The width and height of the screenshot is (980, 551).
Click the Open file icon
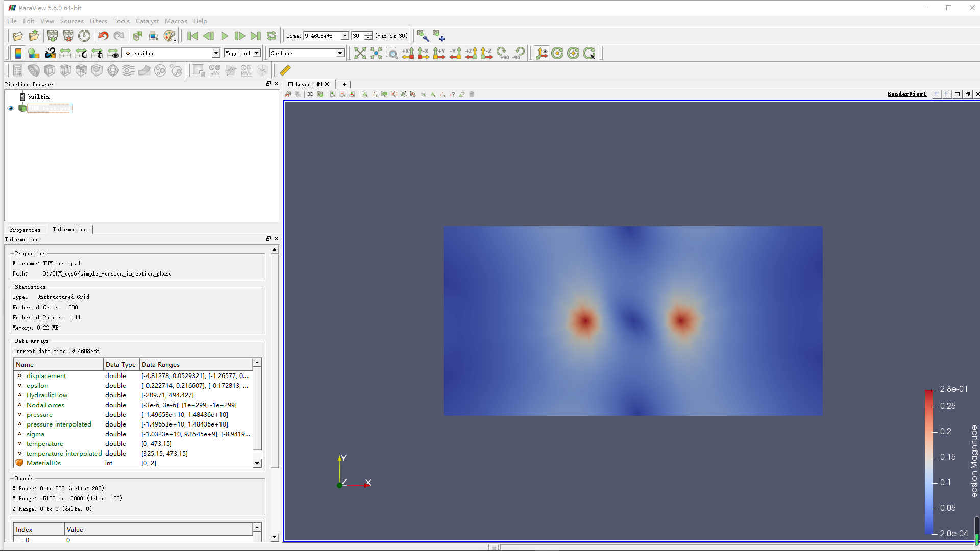coord(18,36)
